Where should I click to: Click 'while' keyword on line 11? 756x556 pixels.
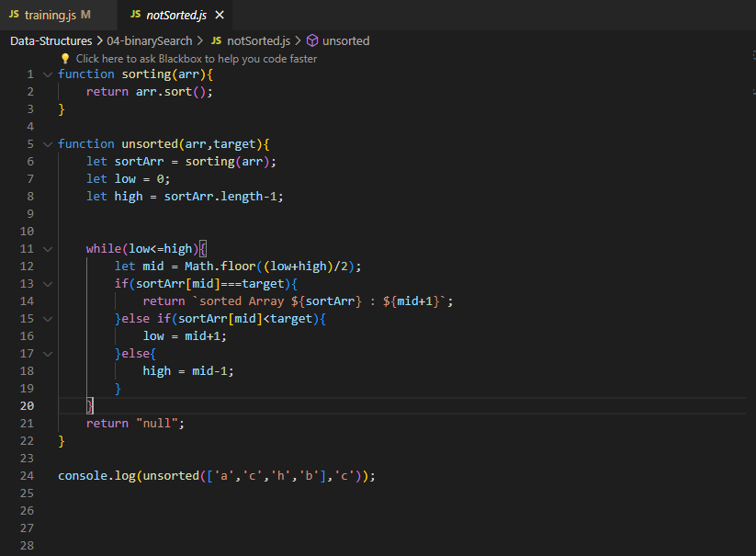coord(104,249)
